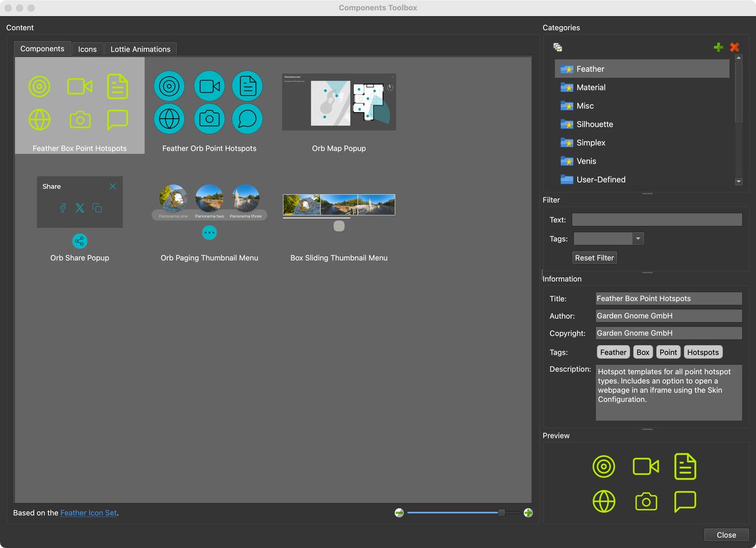756x548 pixels.
Task: Click the zoom out thumbnails minus icon
Action: coord(399,513)
